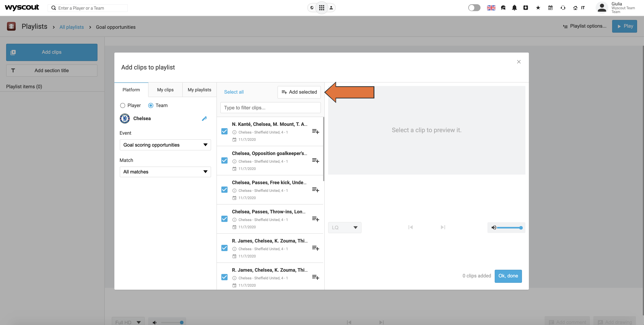Open the calendar icon in the top bar
This screenshot has height=325, width=644.
[x=550, y=8]
